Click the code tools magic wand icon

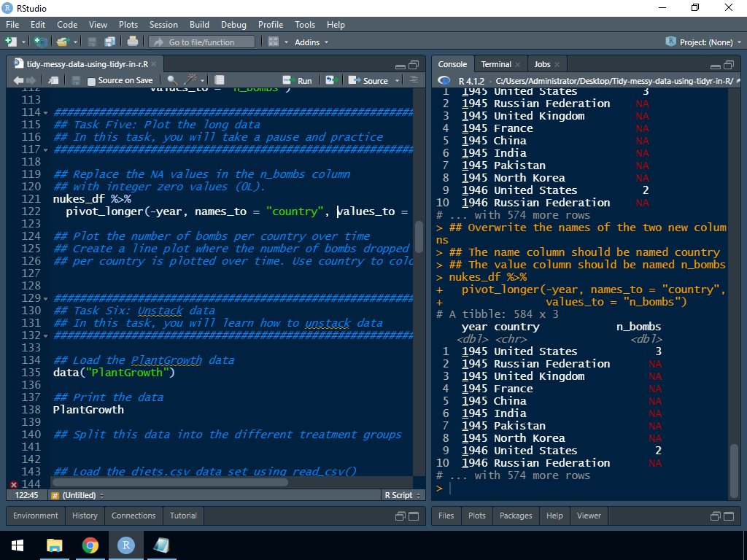[x=191, y=80]
